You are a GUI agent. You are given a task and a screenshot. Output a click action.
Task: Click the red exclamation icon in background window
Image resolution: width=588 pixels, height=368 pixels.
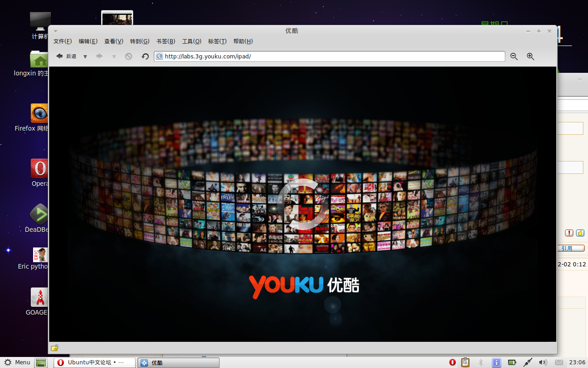click(x=569, y=233)
